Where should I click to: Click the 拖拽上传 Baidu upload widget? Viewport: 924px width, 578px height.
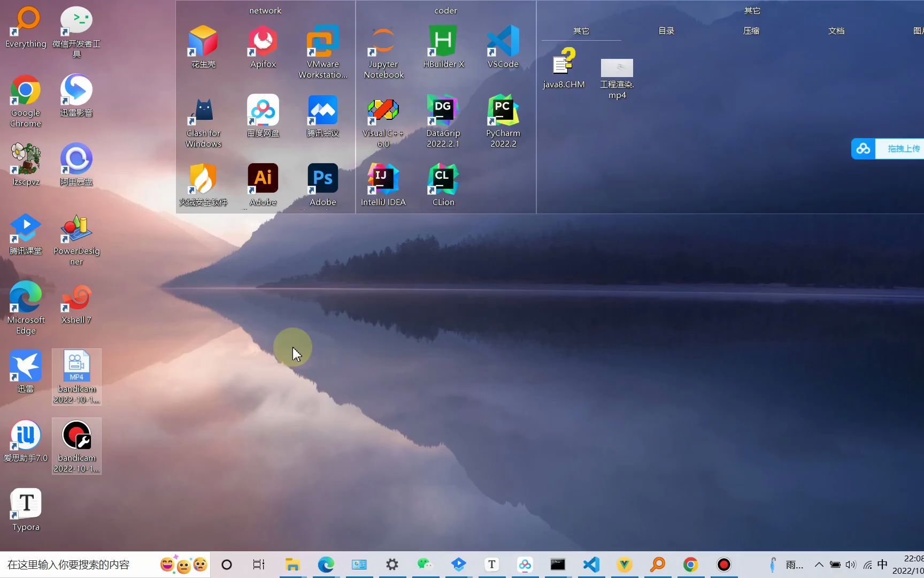tap(888, 149)
